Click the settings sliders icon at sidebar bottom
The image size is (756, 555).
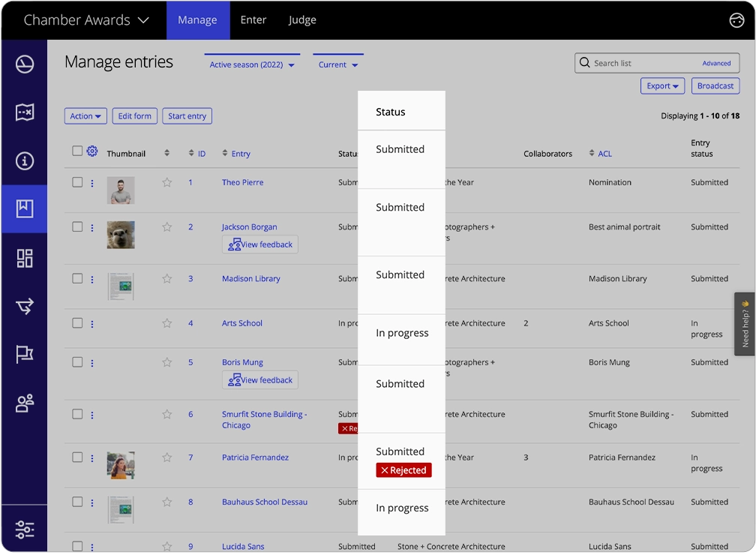coord(25,529)
